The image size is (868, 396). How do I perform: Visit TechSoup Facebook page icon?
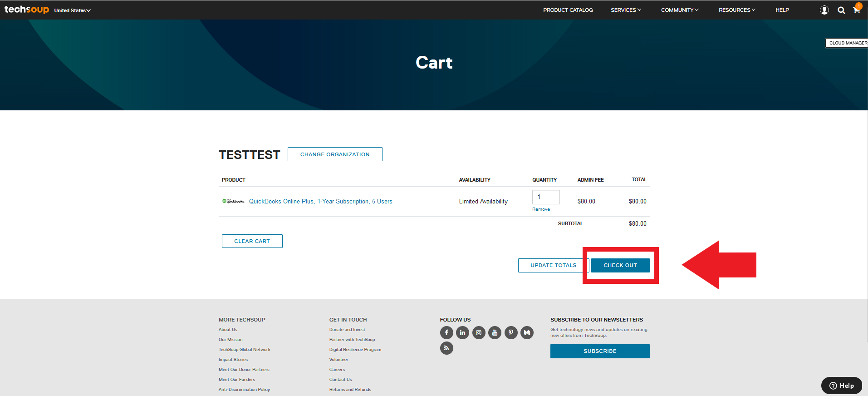(x=446, y=333)
